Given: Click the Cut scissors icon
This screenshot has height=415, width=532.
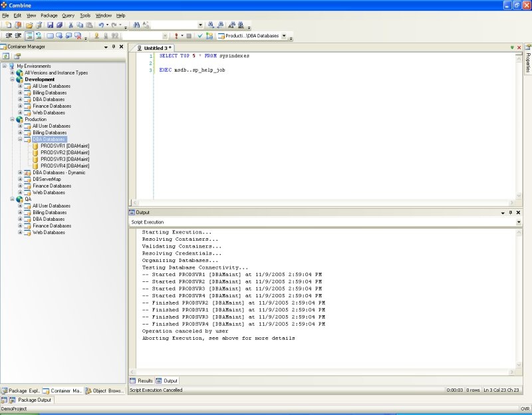Looking at the screenshot, I should click(71, 25).
